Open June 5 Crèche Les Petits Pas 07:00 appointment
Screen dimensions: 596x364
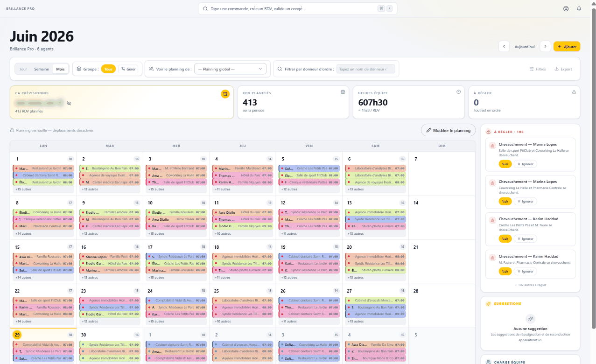click(309, 168)
